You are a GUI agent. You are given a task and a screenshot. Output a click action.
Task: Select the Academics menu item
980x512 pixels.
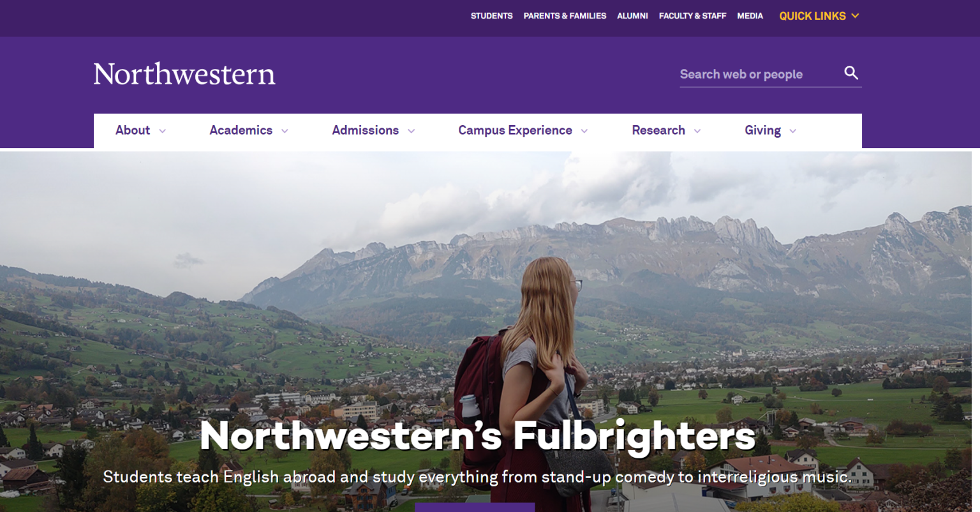241,130
